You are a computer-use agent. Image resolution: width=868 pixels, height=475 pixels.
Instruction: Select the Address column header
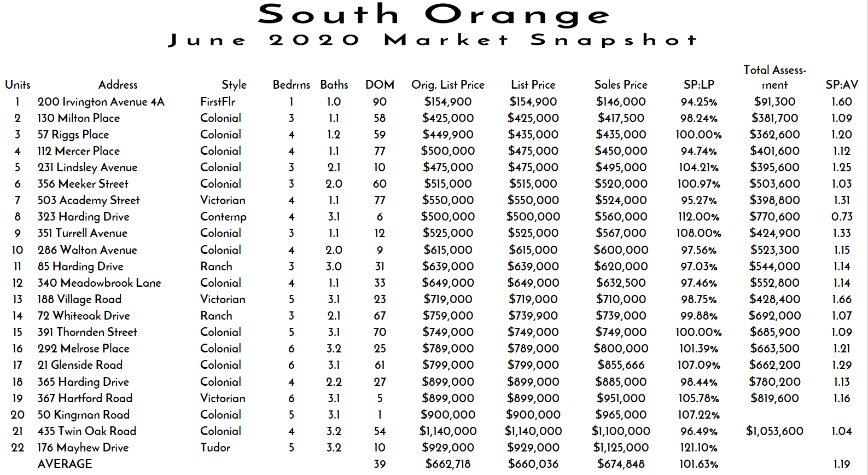pyautogui.click(x=118, y=85)
